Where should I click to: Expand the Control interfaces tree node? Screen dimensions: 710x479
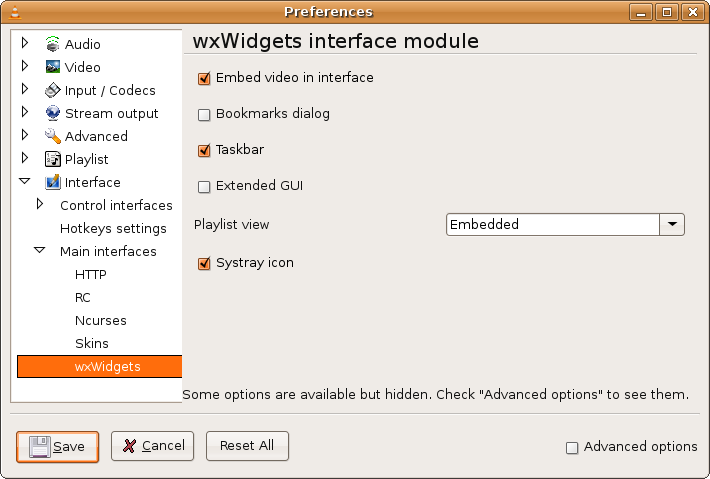(x=40, y=204)
